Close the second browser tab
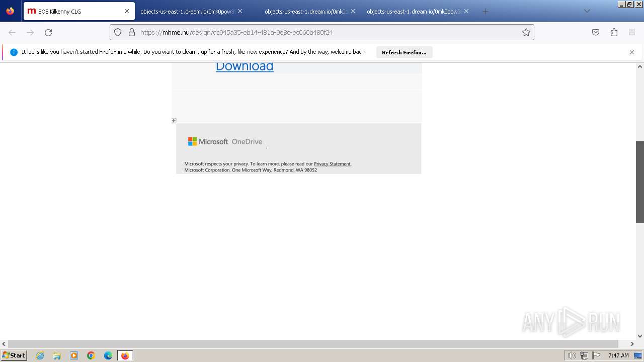This screenshot has height=362, width=644. (240, 11)
